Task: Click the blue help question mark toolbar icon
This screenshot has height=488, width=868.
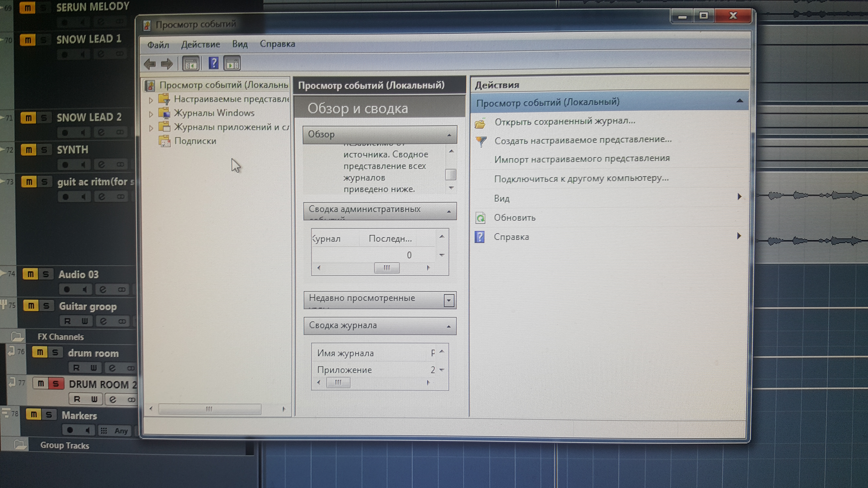Action: point(213,63)
